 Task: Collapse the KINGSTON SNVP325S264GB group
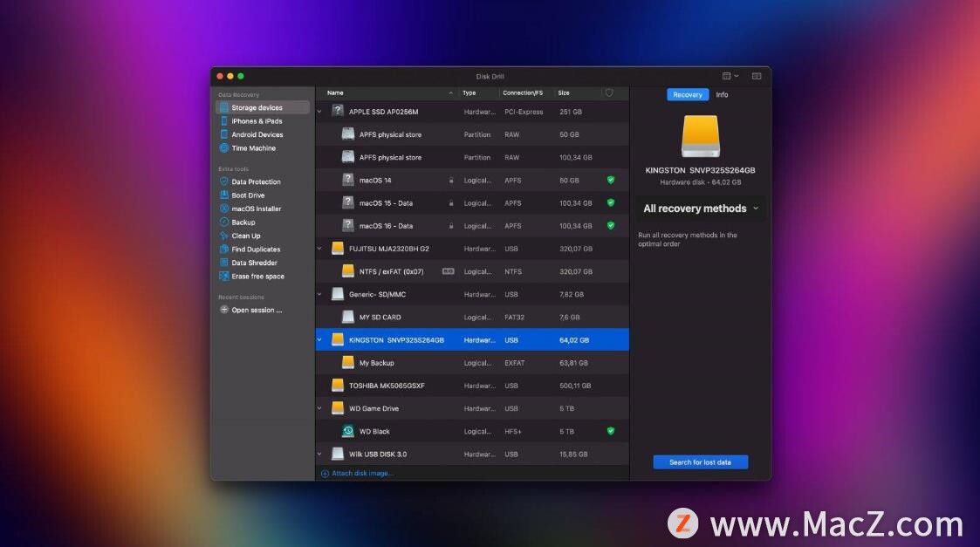(x=320, y=340)
